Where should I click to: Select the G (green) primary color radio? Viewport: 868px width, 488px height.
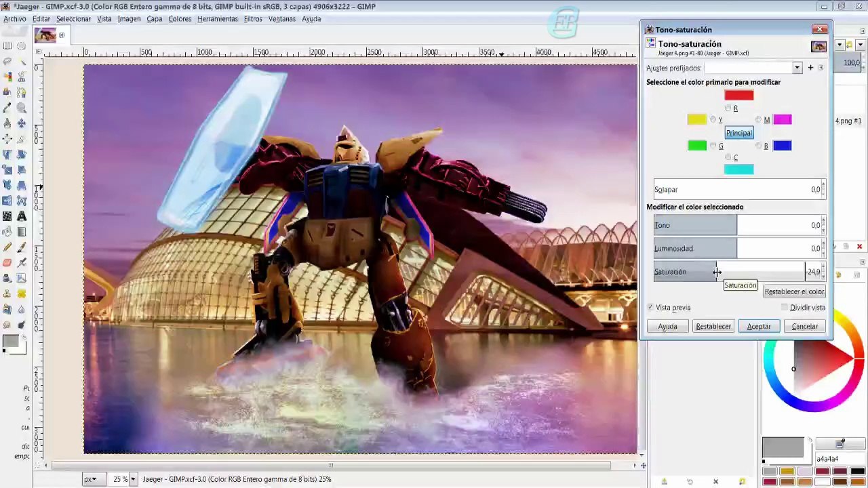[x=713, y=146]
